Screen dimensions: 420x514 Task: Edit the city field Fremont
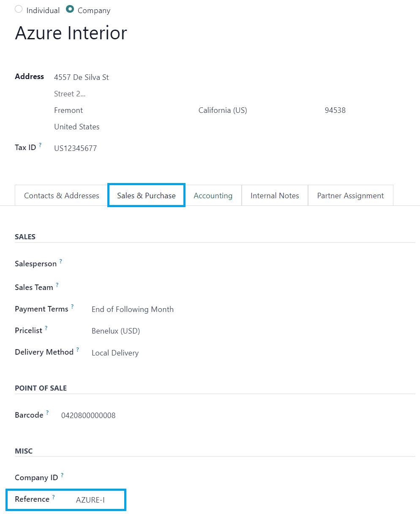pos(68,110)
